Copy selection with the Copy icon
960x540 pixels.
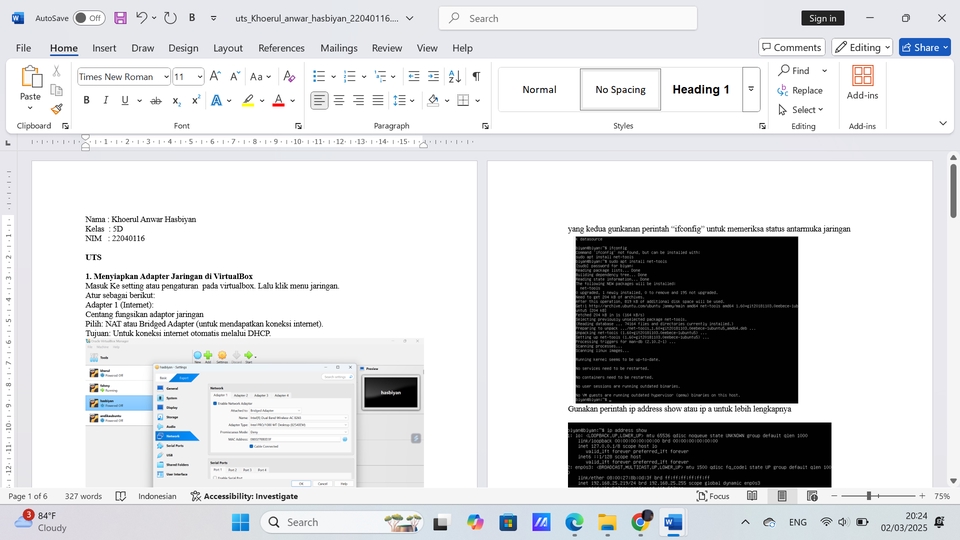coord(56,90)
